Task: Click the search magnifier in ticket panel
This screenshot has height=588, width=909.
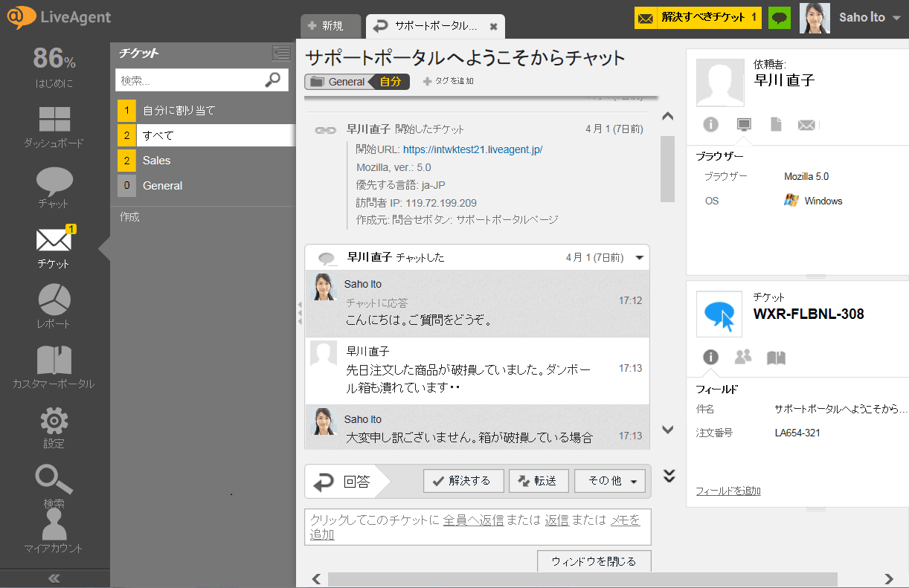Action: [x=273, y=80]
